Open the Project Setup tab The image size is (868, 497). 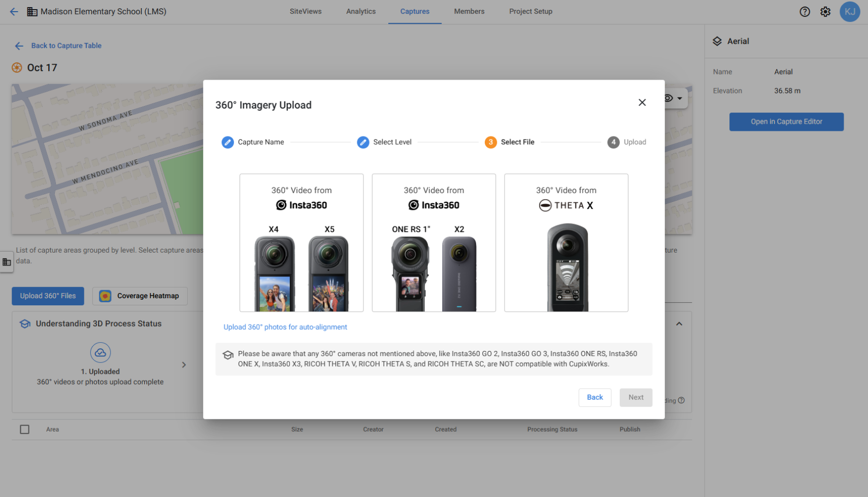(531, 11)
